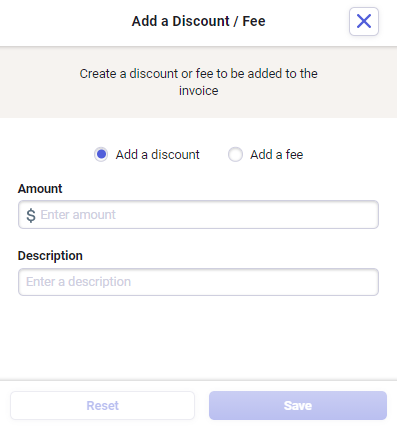Click the 'Add a Discount / Fee' title
The image size is (397, 428).
tap(198, 21)
